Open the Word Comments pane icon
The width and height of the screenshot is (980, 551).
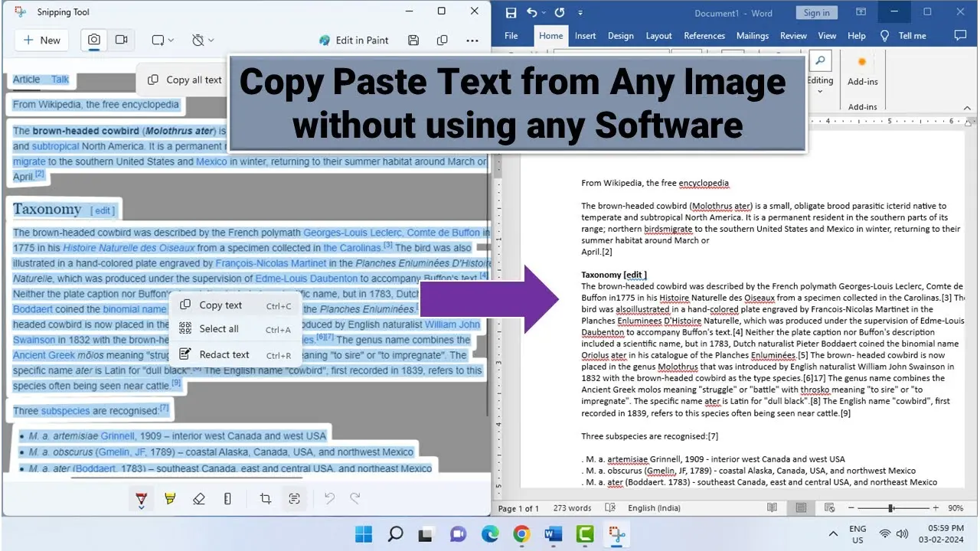pos(961,36)
